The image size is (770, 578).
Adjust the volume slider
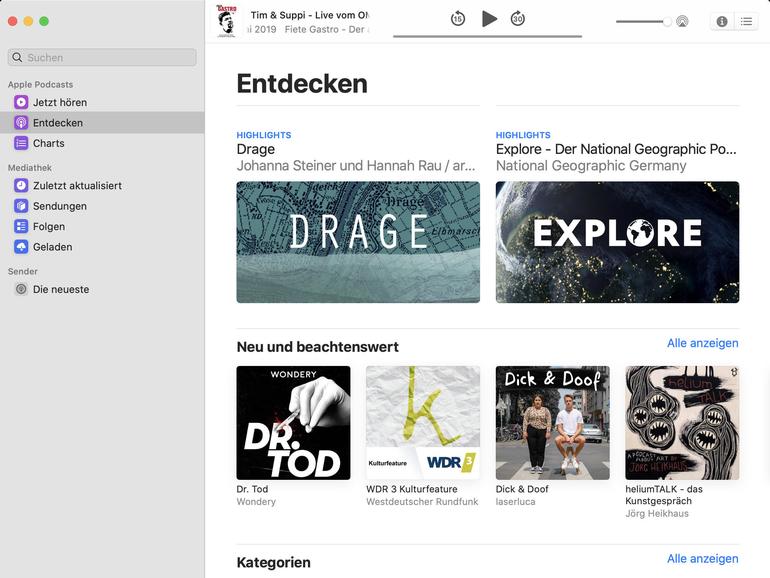pos(644,22)
